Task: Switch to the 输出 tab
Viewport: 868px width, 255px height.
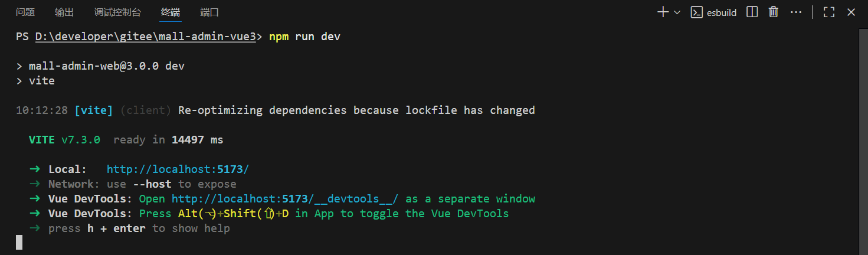Action: 64,12
